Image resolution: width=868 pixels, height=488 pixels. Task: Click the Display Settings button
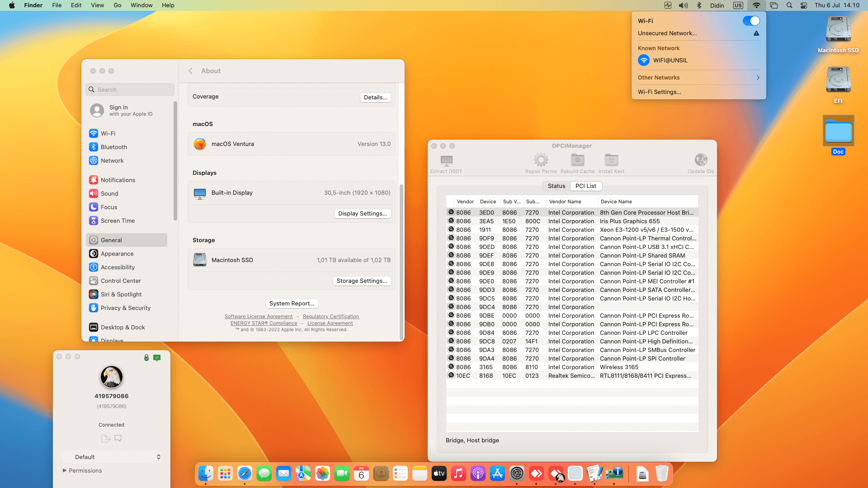click(x=362, y=214)
